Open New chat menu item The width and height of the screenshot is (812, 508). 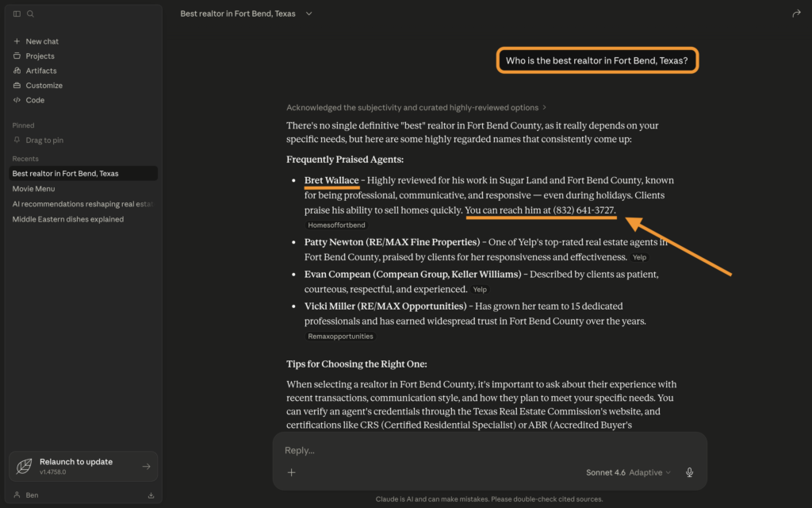point(42,41)
